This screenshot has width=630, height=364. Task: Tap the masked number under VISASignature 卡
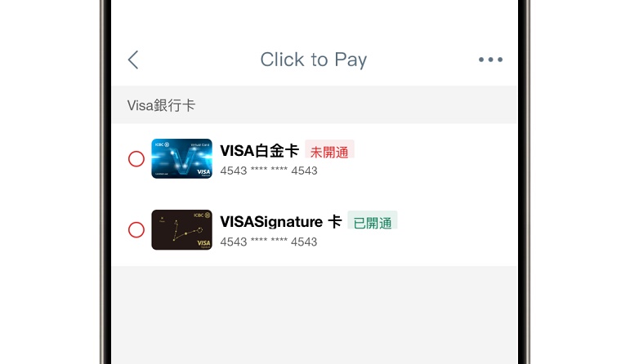coord(269,242)
